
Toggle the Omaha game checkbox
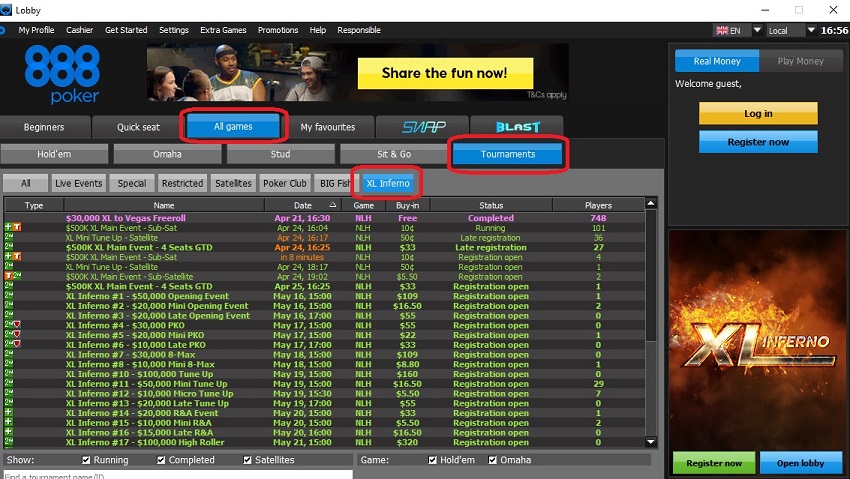click(x=492, y=460)
